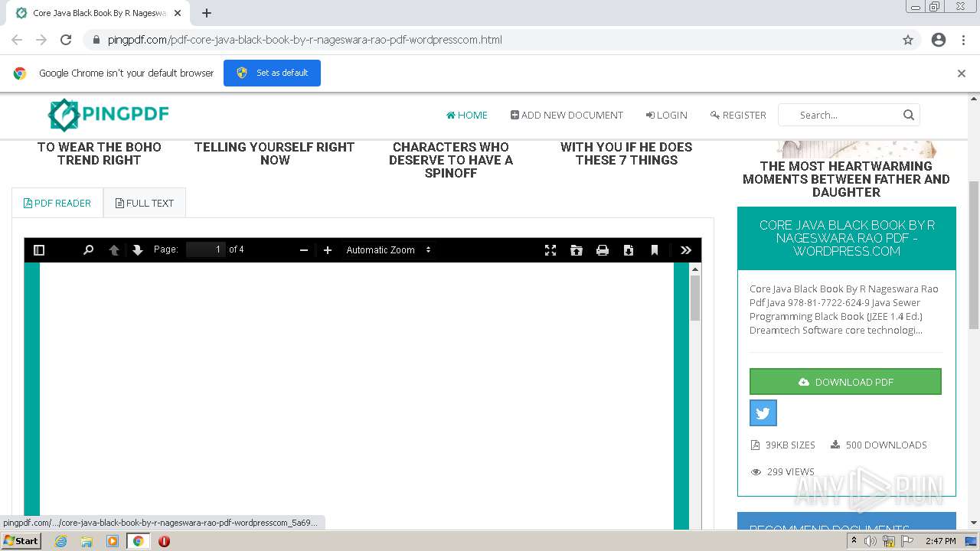Go to LOGIN page
Image resolution: width=980 pixels, height=551 pixels.
tap(667, 115)
